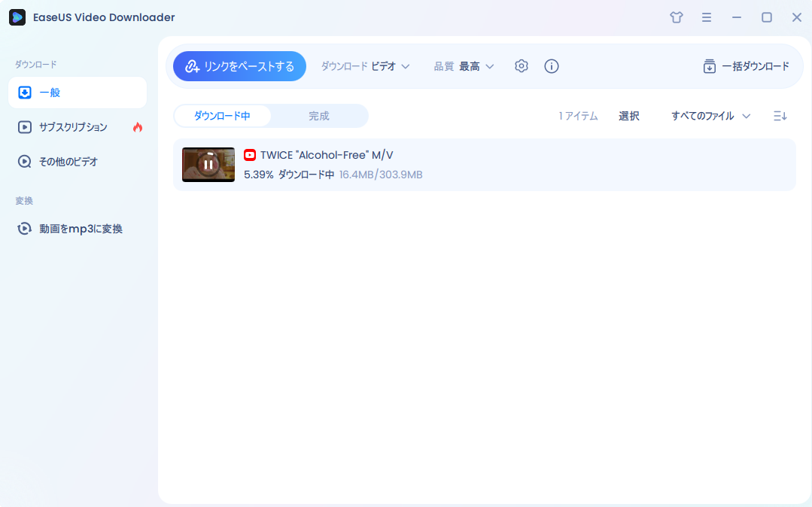The width and height of the screenshot is (812, 507).
Task: Expand the 品質 最高 quality dropdown
Action: tap(464, 66)
